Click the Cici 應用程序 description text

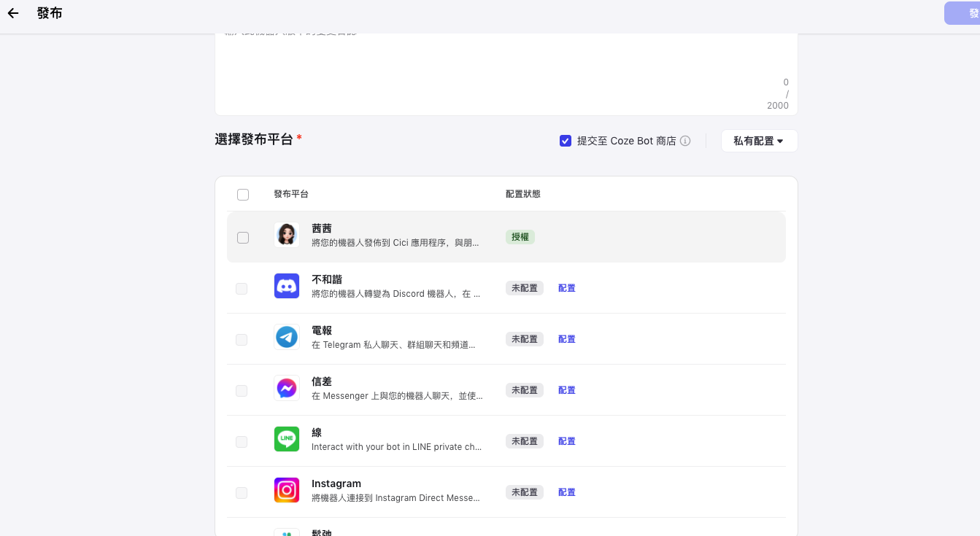396,243
